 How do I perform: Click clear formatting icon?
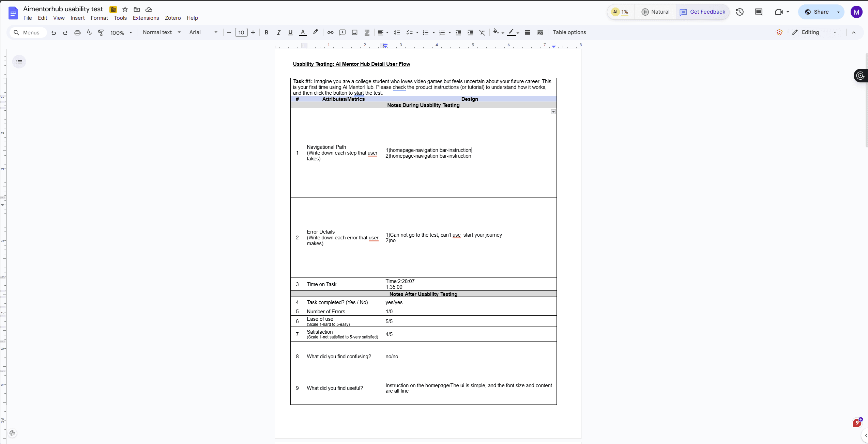482,32
